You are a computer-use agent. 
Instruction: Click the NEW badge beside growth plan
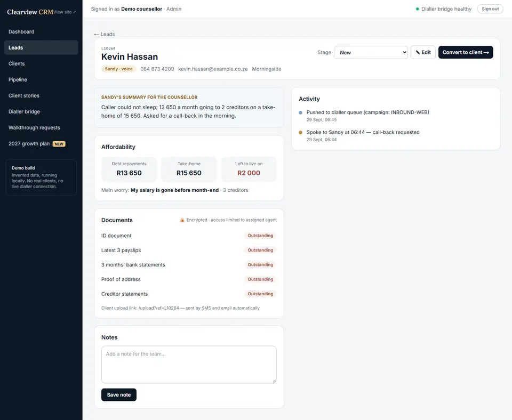pos(59,144)
